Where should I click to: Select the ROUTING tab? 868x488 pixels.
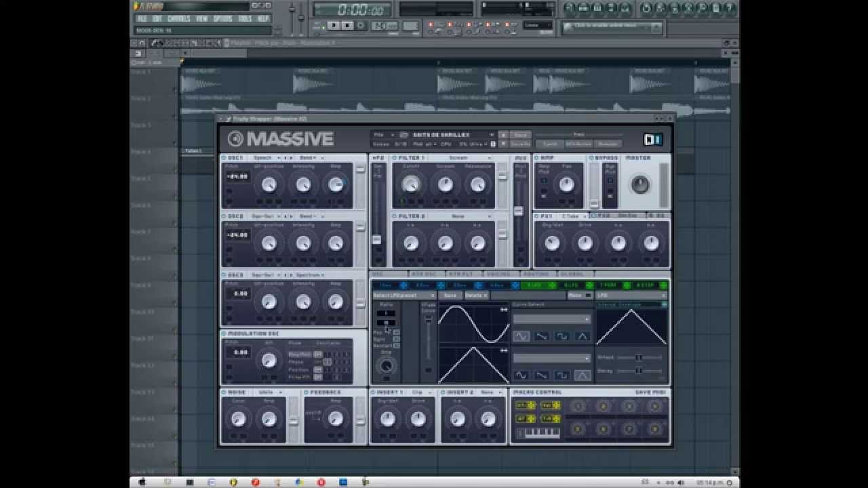tap(538, 274)
